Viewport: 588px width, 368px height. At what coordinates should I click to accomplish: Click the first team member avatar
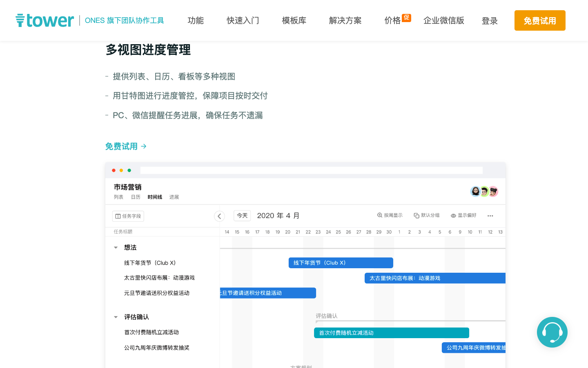click(x=475, y=191)
